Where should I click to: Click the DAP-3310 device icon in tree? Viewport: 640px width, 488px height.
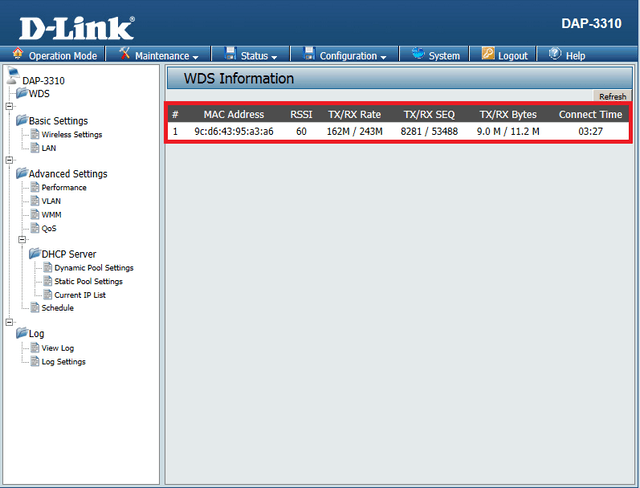(13, 75)
